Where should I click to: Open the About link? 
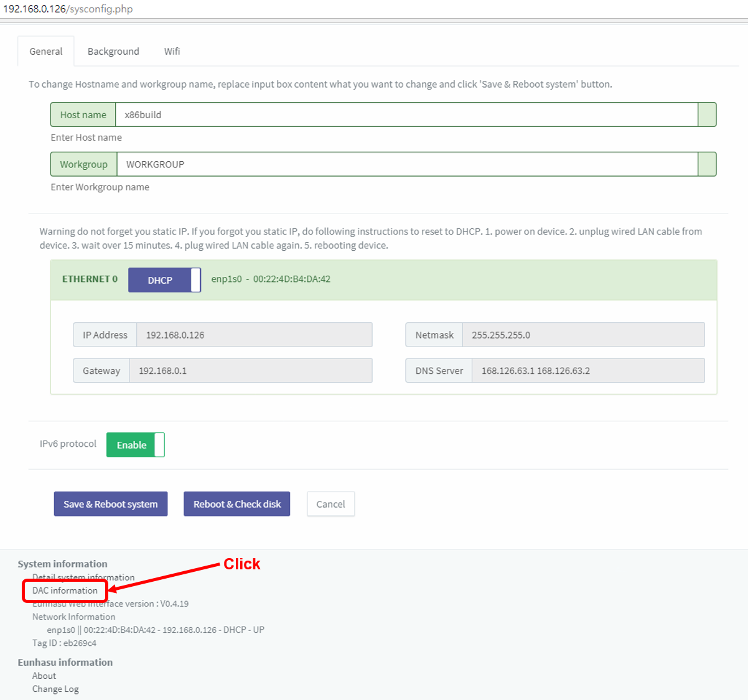tap(44, 676)
